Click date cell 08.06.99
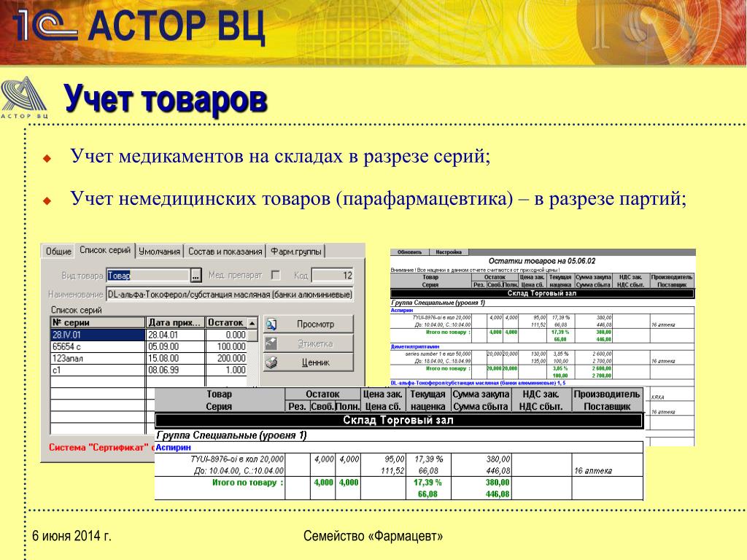747x560 pixels. tap(175, 370)
